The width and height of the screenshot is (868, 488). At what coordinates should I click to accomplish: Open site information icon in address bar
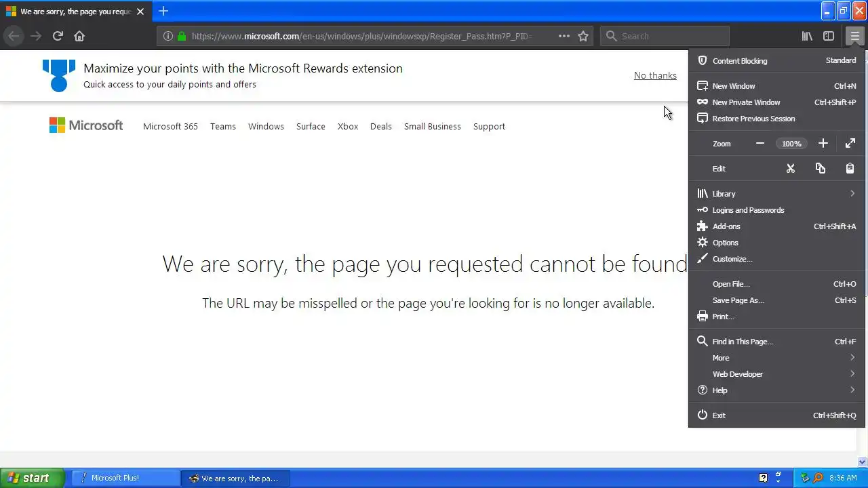tap(168, 36)
